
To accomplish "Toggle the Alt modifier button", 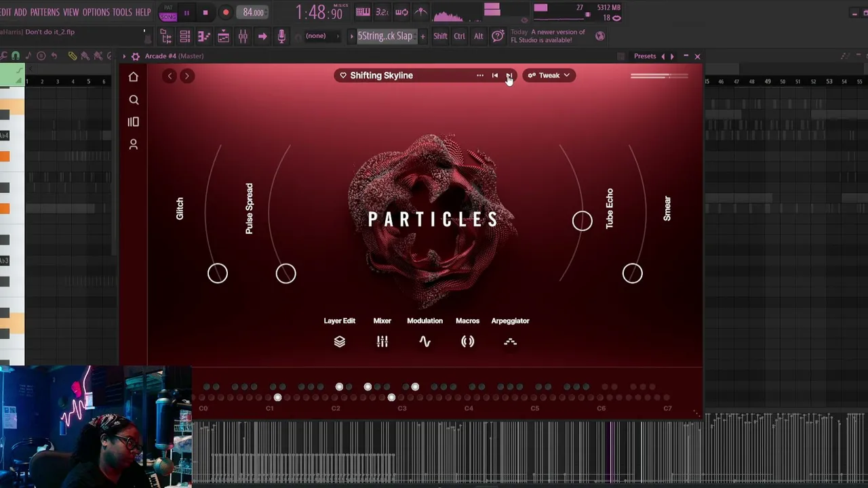I will [x=479, y=37].
